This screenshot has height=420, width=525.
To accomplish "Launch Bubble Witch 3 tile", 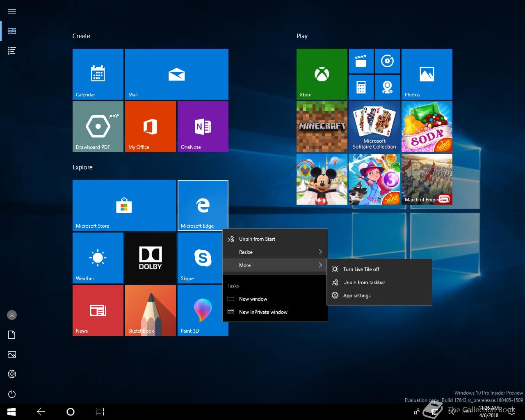I will [x=374, y=179].
